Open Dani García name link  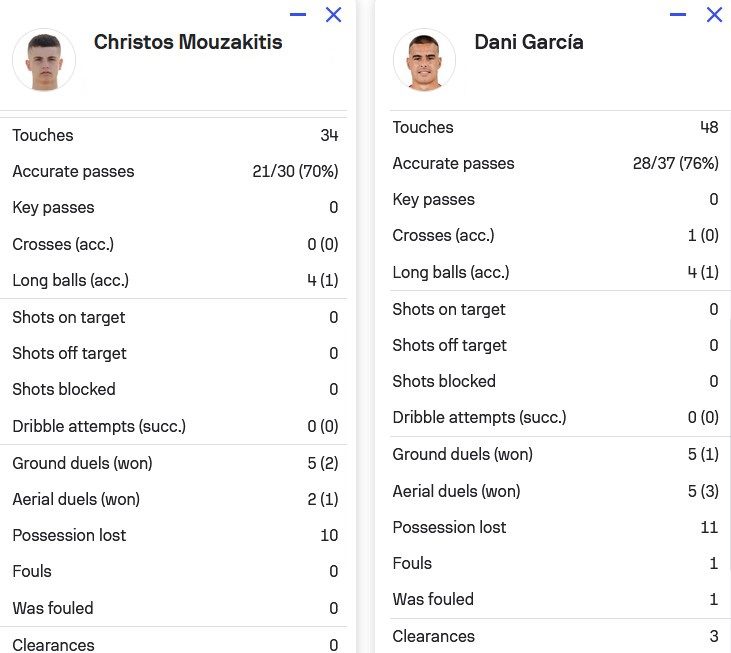point(529,42)
